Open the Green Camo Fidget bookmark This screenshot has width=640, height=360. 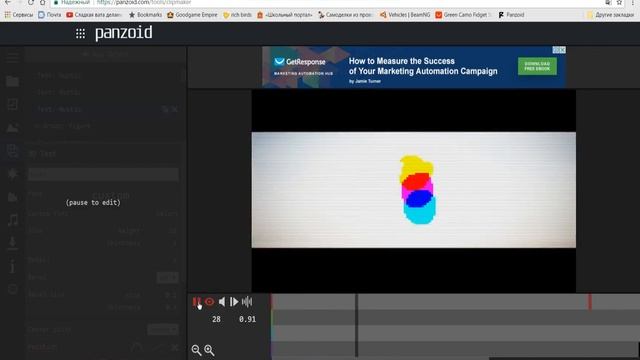(x=463, y=15)
